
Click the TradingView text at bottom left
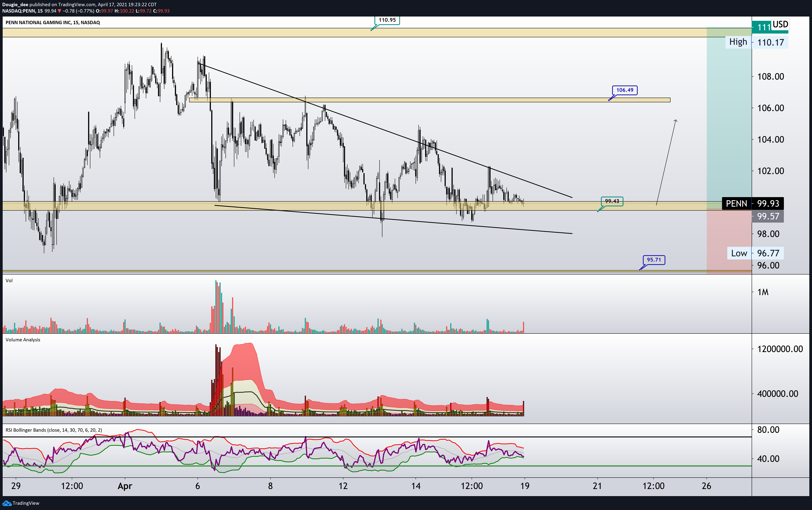tap(26, 503)
